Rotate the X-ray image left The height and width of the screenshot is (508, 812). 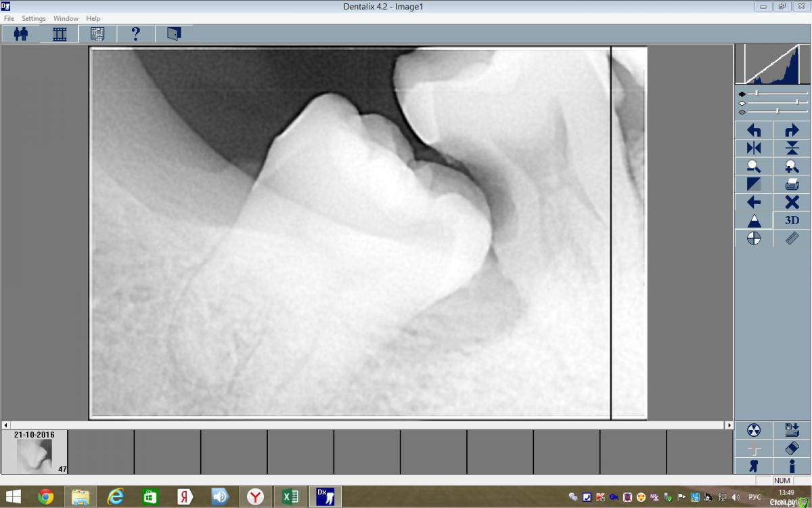coord(754,131)
